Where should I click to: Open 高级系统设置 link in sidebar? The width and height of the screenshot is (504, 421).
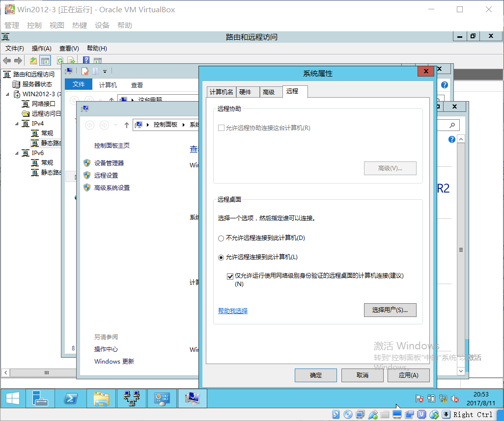pos(112,188)
